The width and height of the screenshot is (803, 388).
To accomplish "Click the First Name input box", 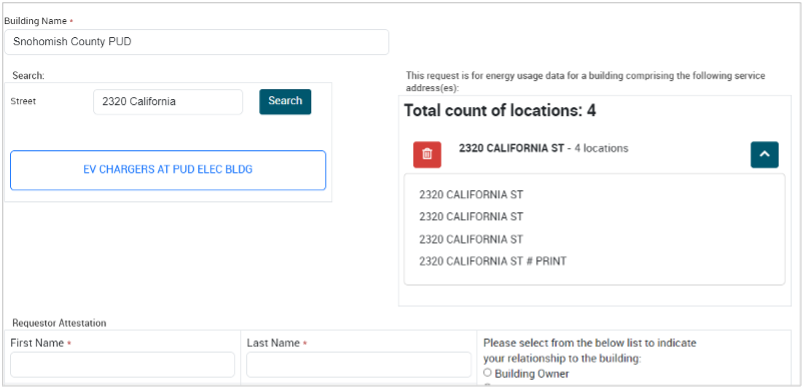I will click(x=122, y=364).
